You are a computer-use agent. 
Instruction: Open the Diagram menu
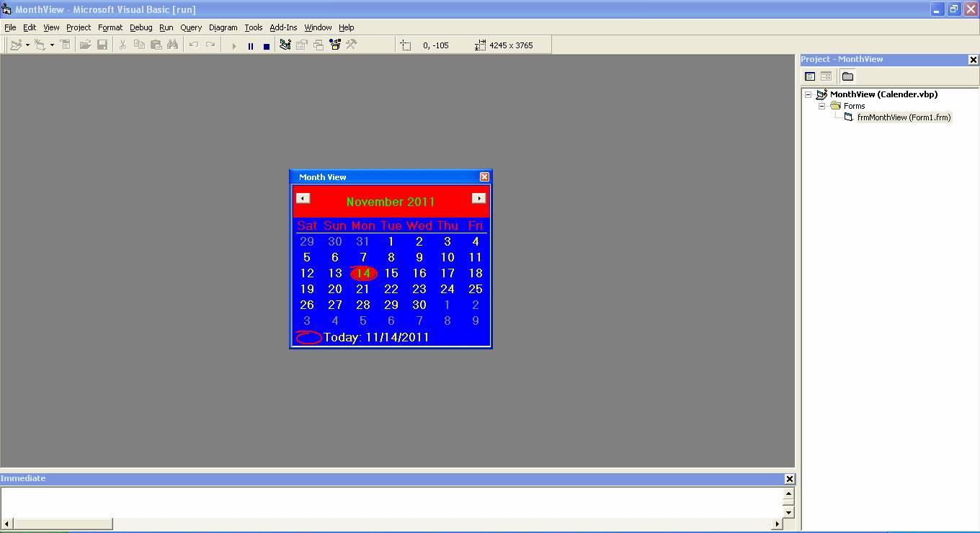click(223, 27)
